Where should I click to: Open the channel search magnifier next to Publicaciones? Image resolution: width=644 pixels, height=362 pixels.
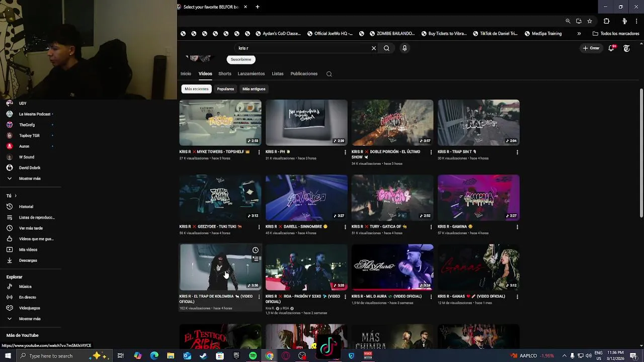coord(329,74)
